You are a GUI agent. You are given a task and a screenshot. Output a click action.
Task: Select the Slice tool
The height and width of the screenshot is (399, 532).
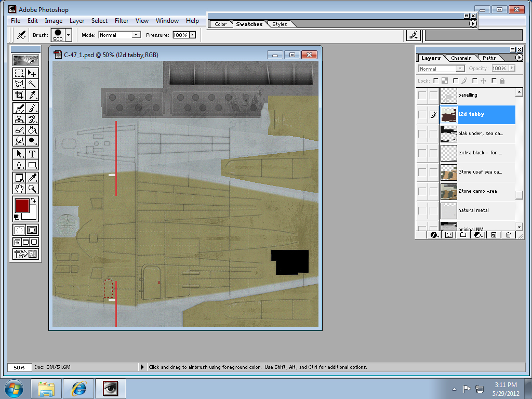click(x=32, y=95)
